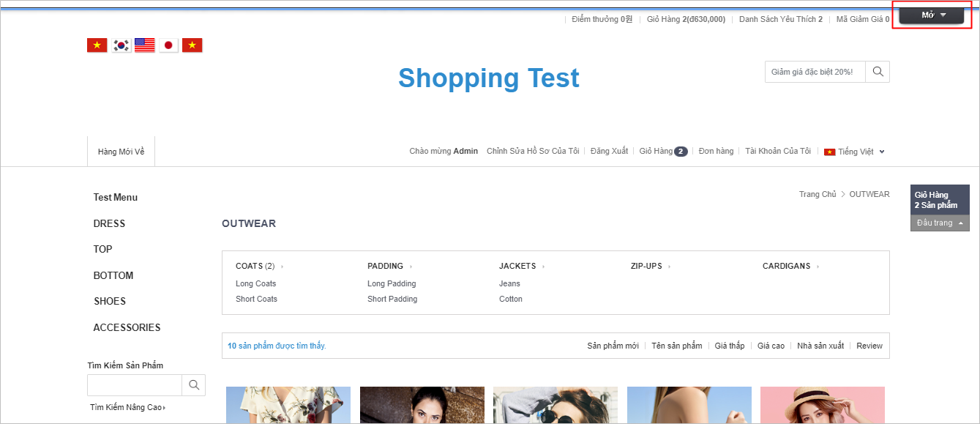Select the Hàng Mới Về tab

121,152
